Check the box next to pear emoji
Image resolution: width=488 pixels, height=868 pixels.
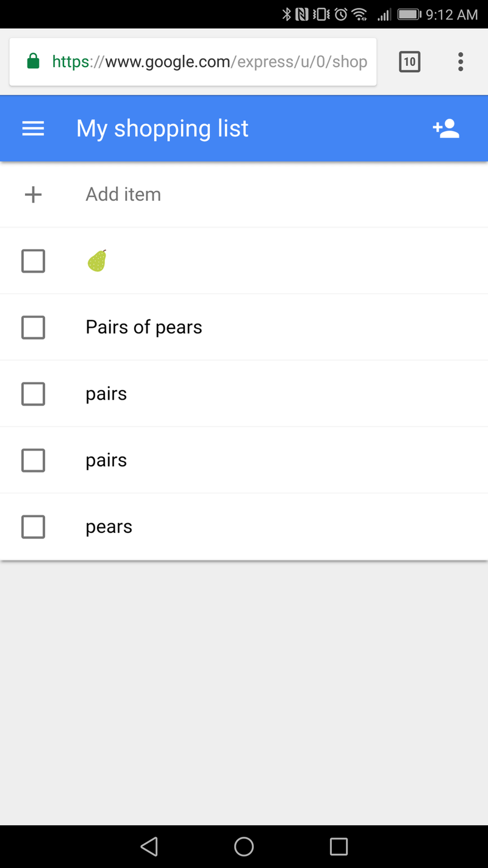(33, 261)
